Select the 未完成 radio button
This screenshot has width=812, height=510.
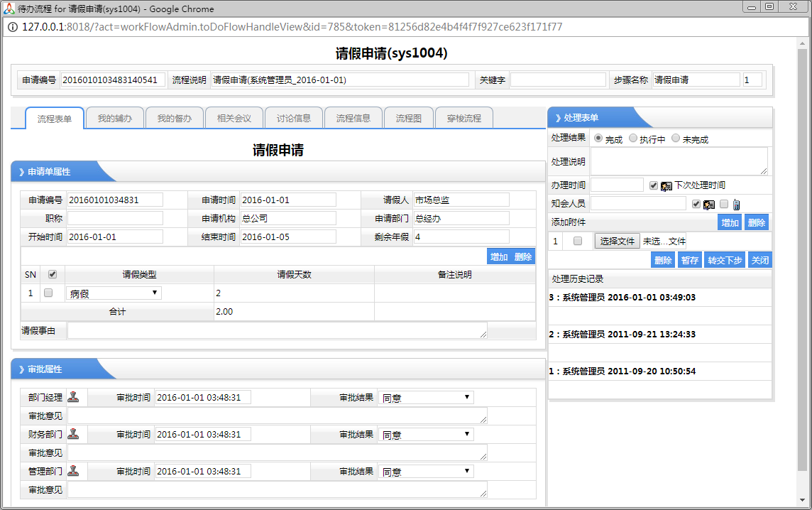pyautogui.click(x=675, y=139)
